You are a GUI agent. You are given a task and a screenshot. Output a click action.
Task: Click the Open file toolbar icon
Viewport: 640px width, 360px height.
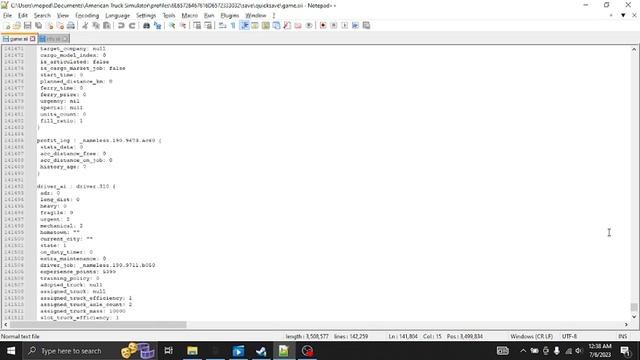[x=17, y=25]
